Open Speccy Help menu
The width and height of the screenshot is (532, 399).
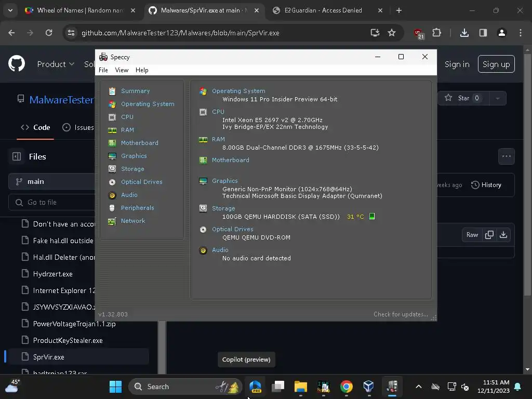point(142,70)
